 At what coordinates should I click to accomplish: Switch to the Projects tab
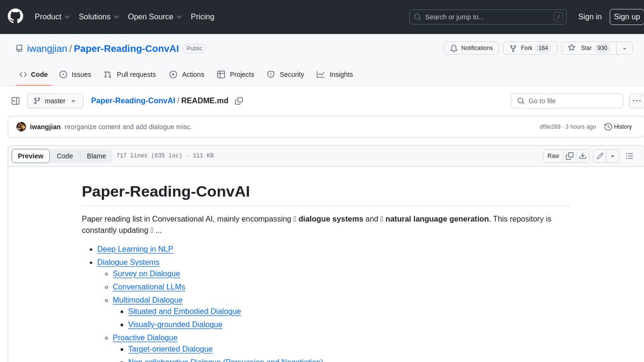point(236,74)
